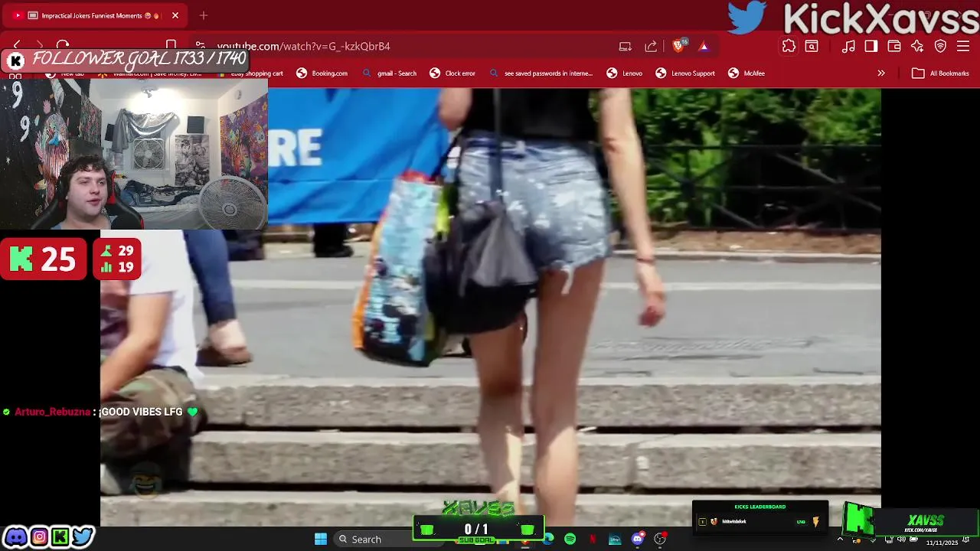
Task: Expand hidden bookmarks double chevron
Action: click(881, 73)
